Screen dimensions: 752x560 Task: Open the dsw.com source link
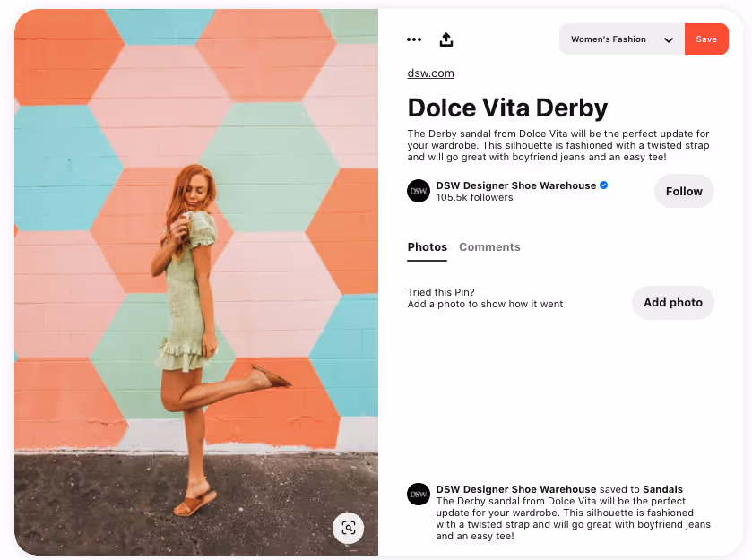pos(430,73)
